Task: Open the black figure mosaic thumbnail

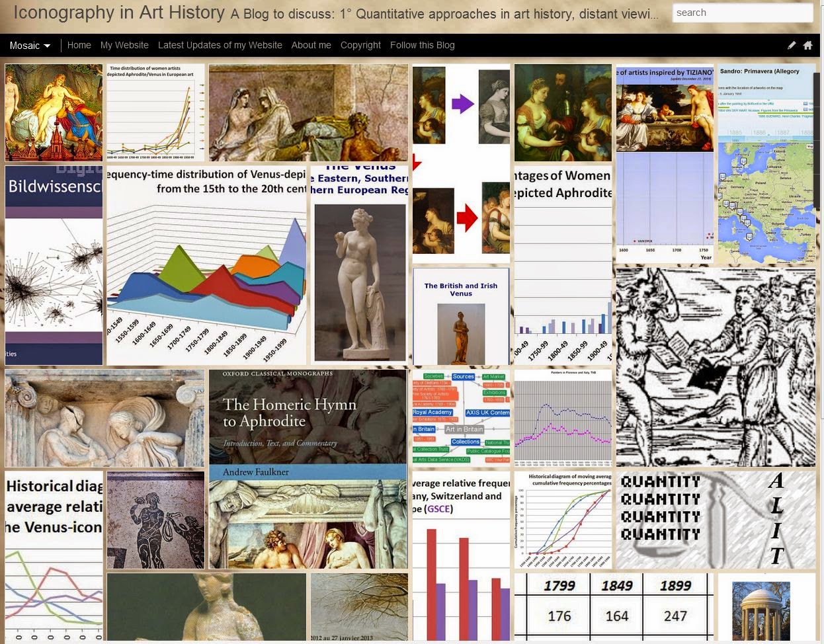Action: [155, 520]
